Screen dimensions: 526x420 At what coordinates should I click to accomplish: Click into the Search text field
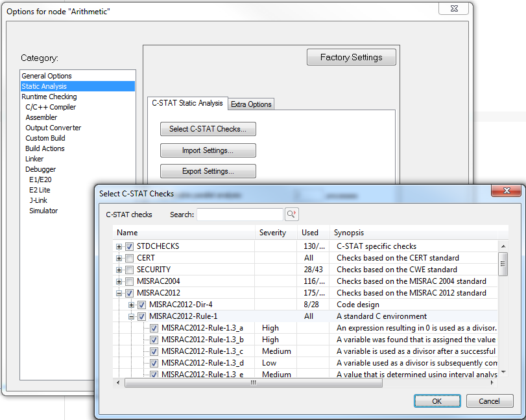240,215
